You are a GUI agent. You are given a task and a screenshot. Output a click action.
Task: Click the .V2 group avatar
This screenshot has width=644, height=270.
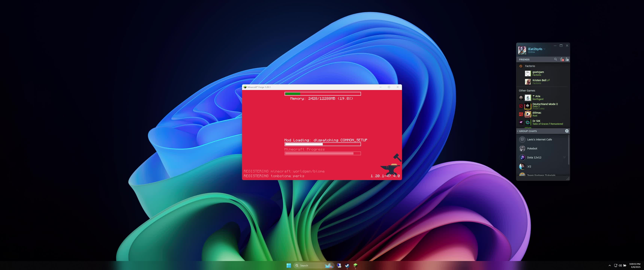522,166
